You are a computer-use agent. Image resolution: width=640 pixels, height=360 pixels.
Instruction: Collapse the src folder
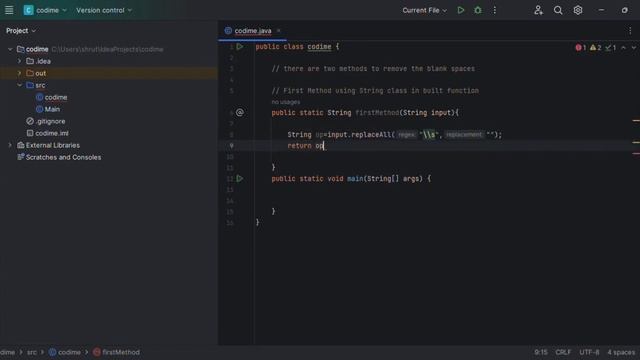coord(19,85)
